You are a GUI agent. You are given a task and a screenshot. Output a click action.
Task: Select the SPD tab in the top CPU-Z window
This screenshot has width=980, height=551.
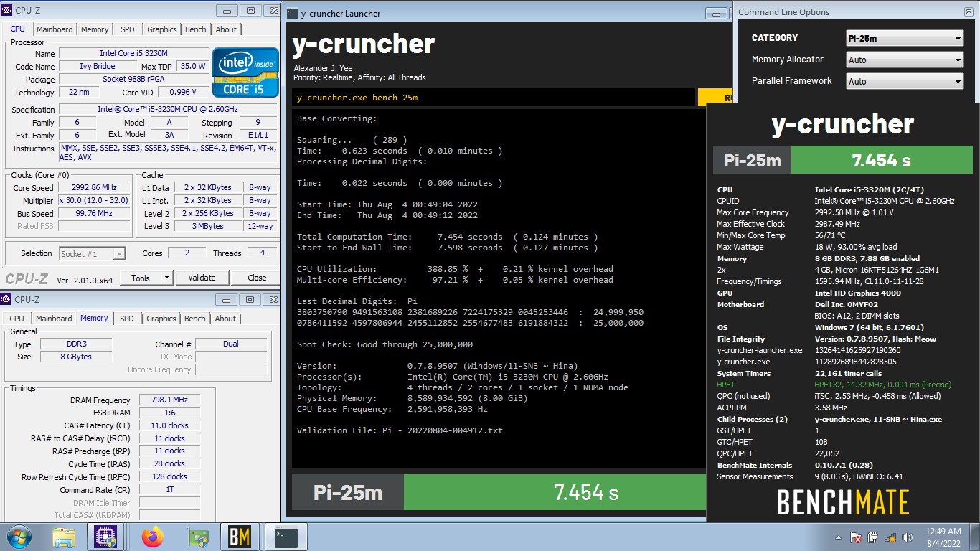(x=127, y=29)
